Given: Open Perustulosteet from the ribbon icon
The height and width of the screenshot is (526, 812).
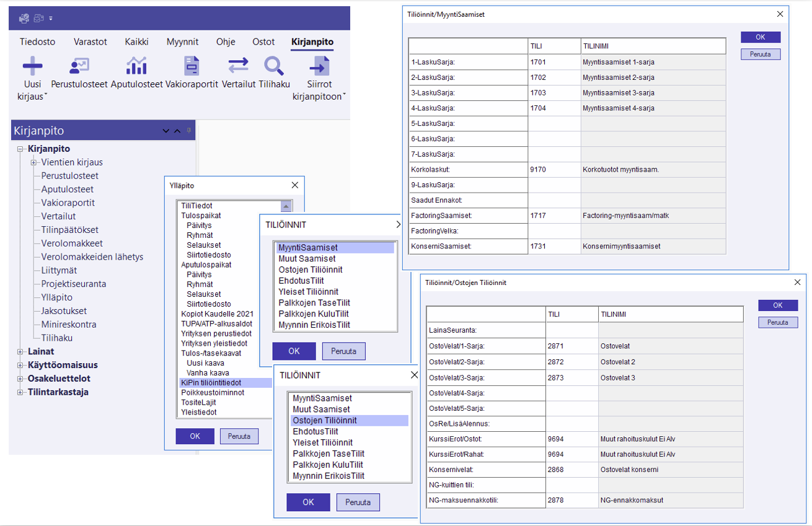Looking at the screenshot, I should click(79, 66).
